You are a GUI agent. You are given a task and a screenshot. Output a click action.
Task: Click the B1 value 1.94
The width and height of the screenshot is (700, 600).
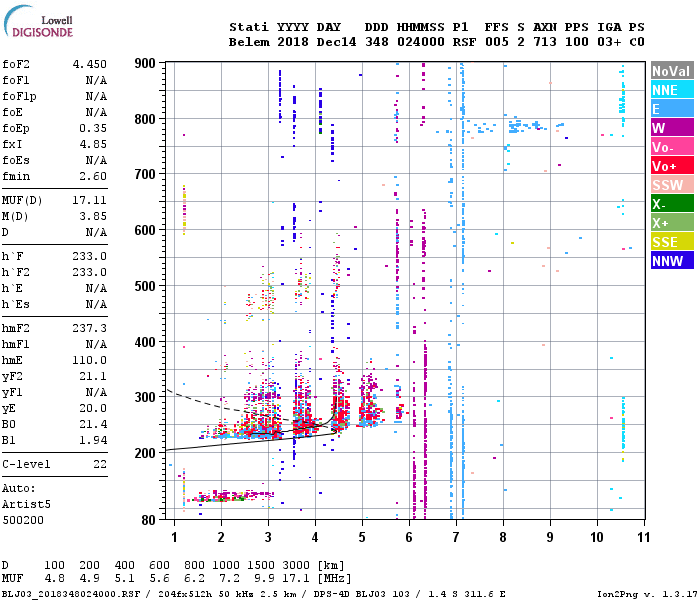click(x=93, y=440)
